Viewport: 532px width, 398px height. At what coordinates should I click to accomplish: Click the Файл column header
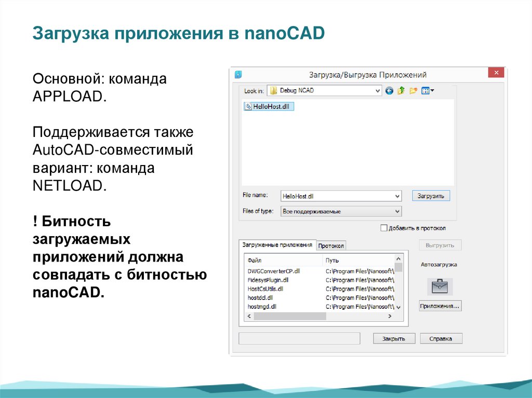pos(283,260)
